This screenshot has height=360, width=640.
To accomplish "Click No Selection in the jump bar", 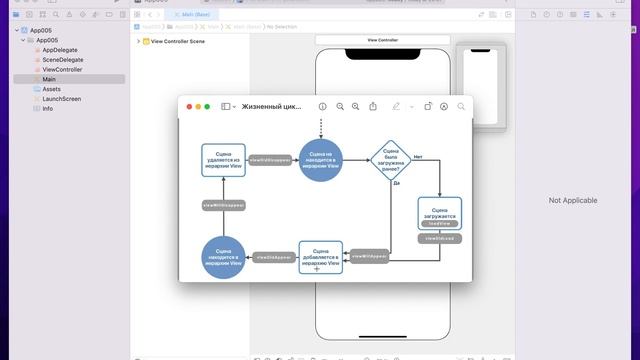I will (282, 27).
